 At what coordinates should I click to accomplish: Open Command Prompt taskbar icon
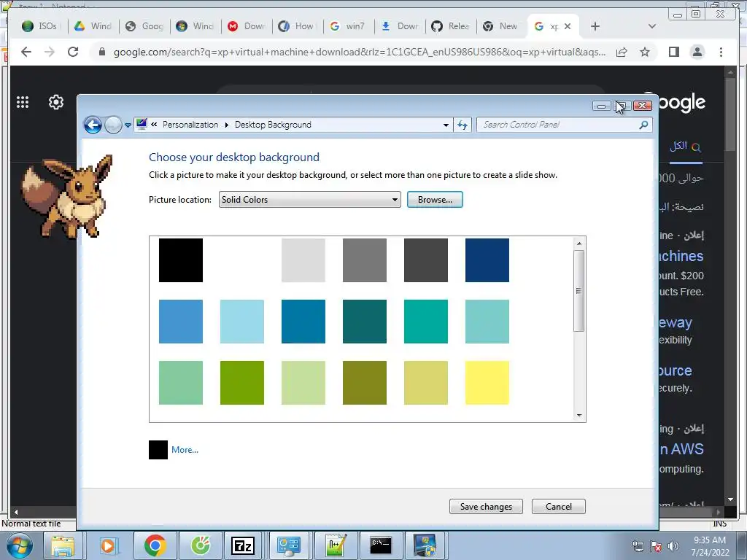(x=381, y=545)
